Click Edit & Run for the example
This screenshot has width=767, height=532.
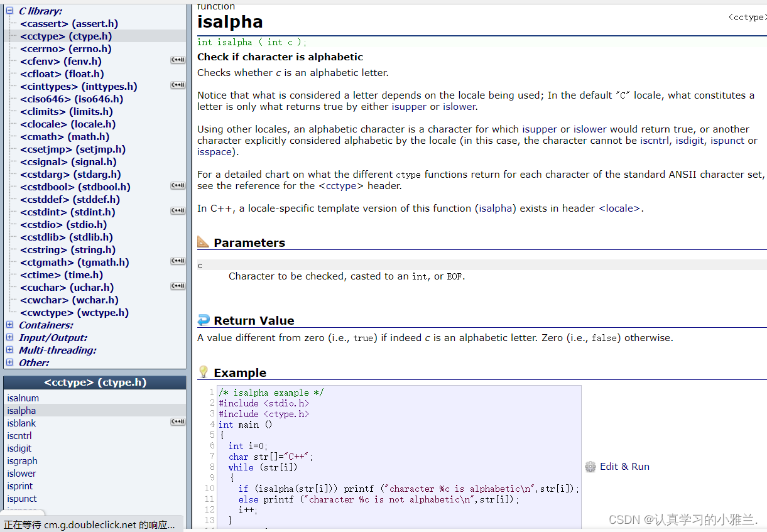624,467
